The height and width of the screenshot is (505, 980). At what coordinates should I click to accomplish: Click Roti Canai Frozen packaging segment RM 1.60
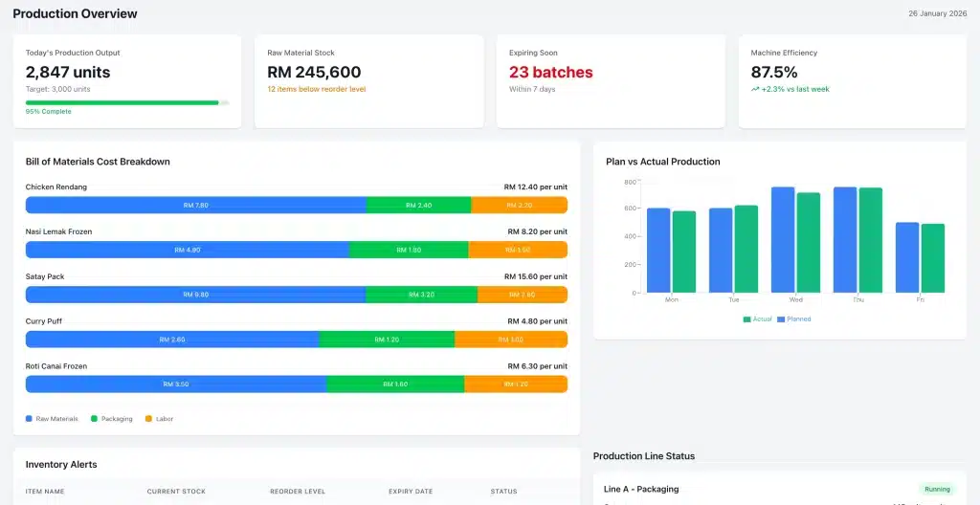point(395,384)
